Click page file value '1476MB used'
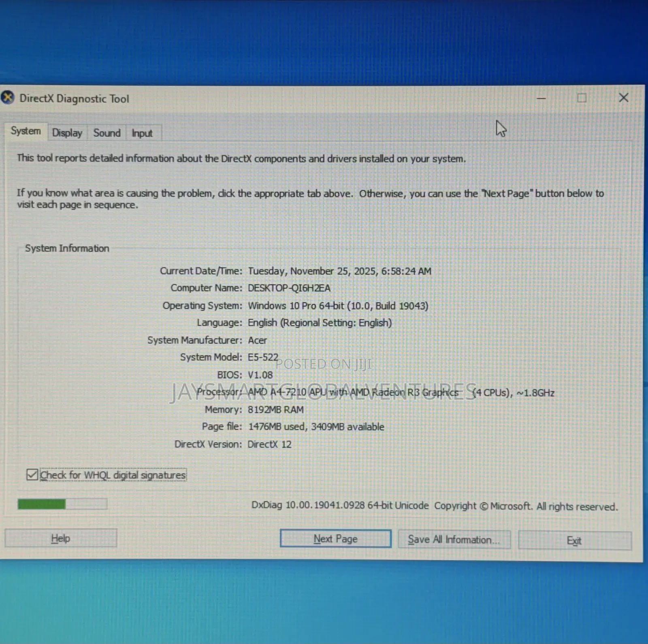This screenshot has width=648, height=644. (277, 426)
